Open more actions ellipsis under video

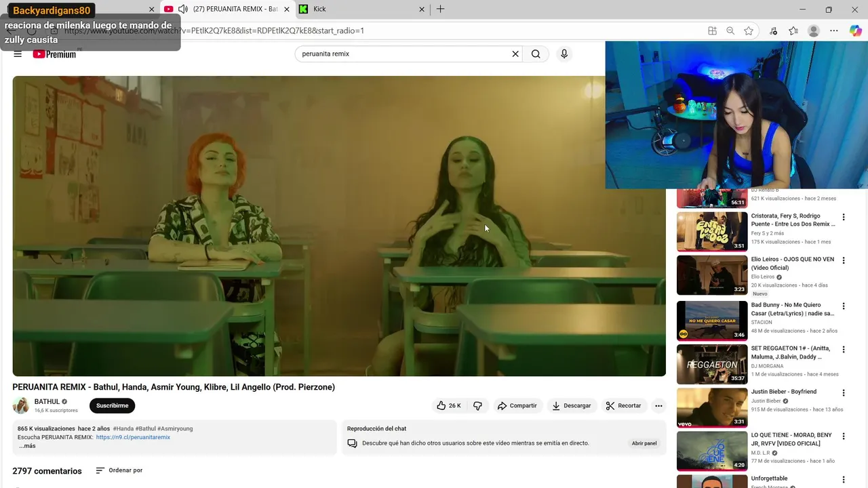point(658,406)
